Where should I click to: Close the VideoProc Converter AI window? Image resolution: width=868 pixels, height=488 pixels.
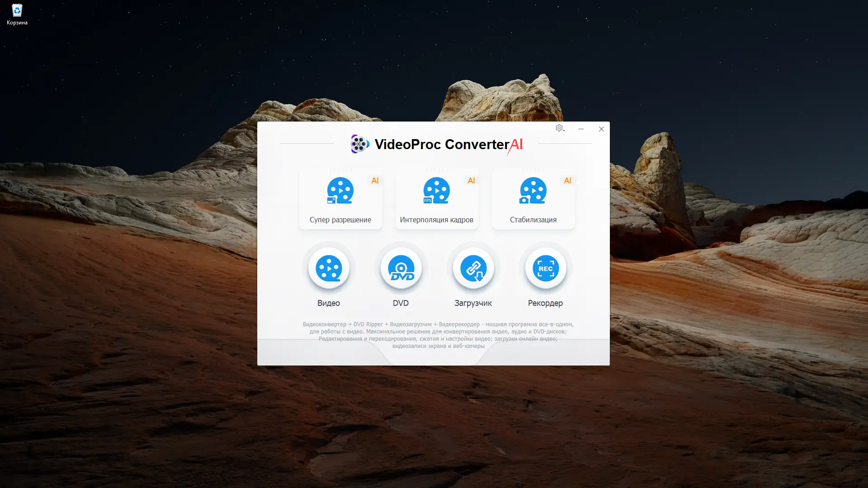601,129
